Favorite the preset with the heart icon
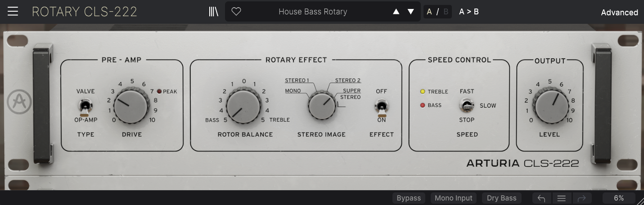 [x=236, y=12]
